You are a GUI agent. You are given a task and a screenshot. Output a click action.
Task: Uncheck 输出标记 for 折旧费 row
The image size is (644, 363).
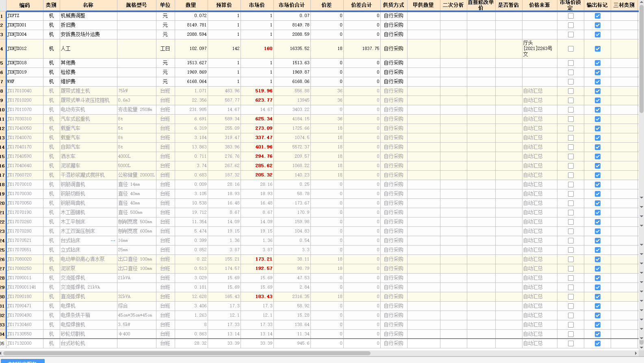tap(597, 25)
